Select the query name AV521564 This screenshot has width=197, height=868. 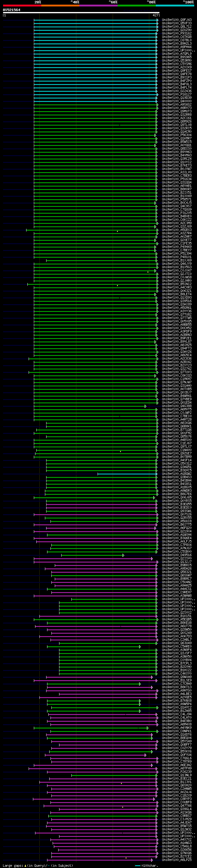tap(11, 10)
